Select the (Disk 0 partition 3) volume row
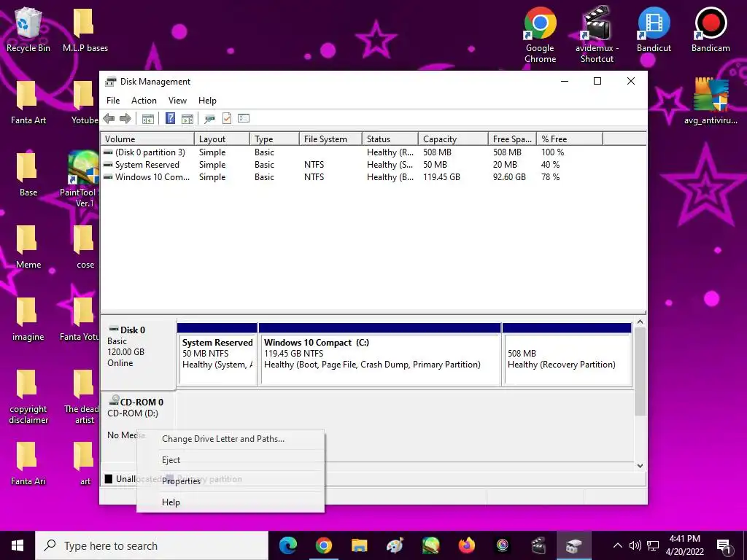747x560 pixels. [352, 152]
